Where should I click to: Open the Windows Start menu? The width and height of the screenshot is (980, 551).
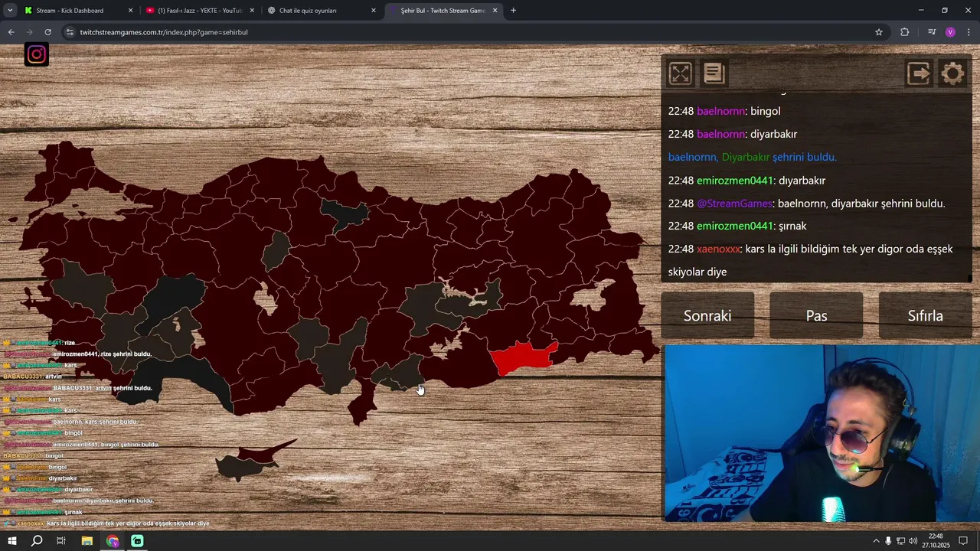12,541
